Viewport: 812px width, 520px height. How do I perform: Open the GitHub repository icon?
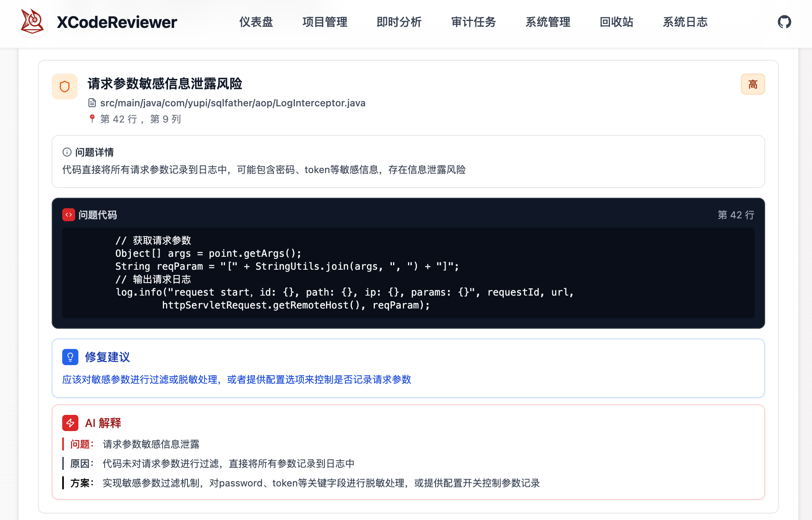[785, 21]
